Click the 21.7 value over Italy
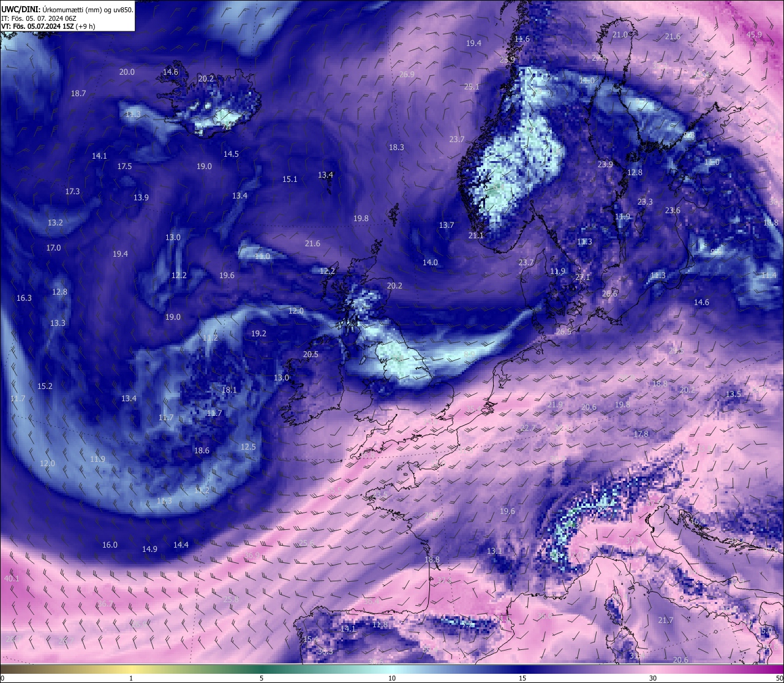This screenshot has width=784, height=683. (666, 621)
